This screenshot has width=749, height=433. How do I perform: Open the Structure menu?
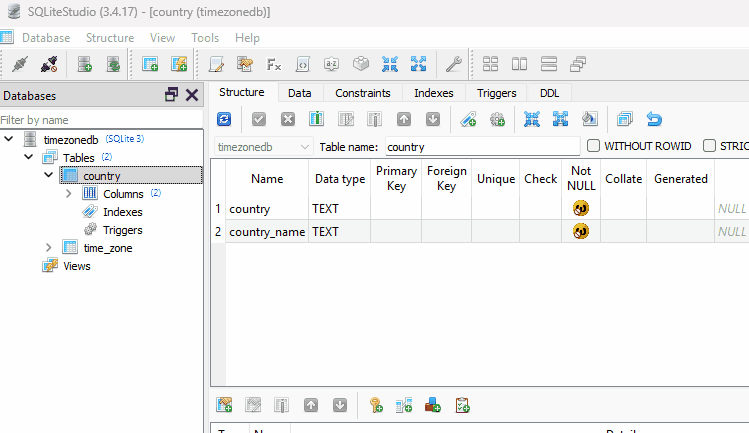tap(110, 38)
